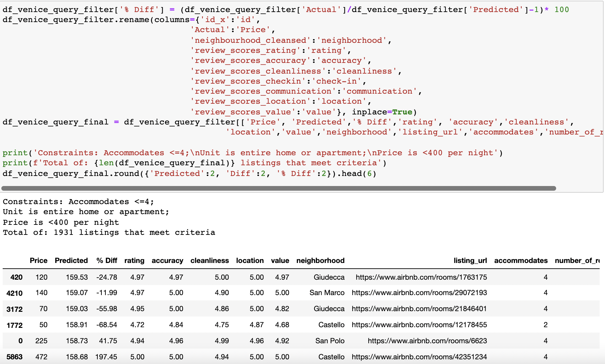The image size is (605, 364).
Task: Click Castello in row 1772
Action: coord(331,325)
